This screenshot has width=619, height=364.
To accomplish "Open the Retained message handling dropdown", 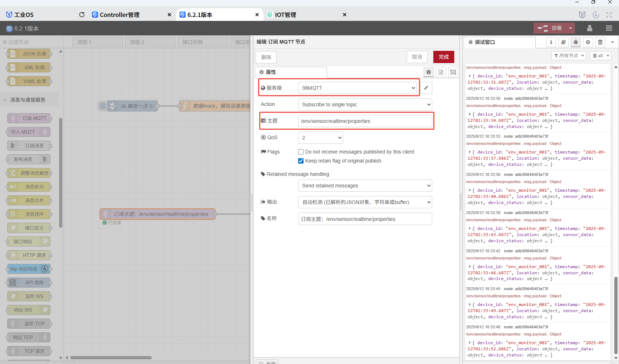I will 365,186.
